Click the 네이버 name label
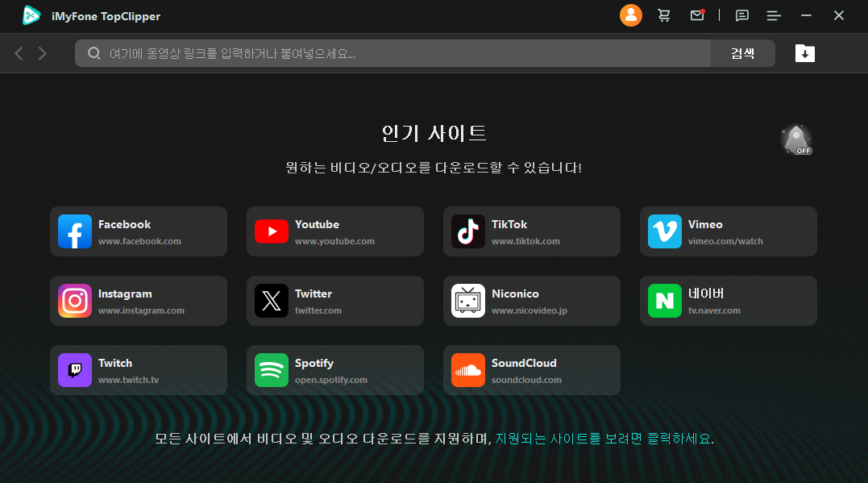Screen dimensions: 868x483 click(x=706, y=294)
